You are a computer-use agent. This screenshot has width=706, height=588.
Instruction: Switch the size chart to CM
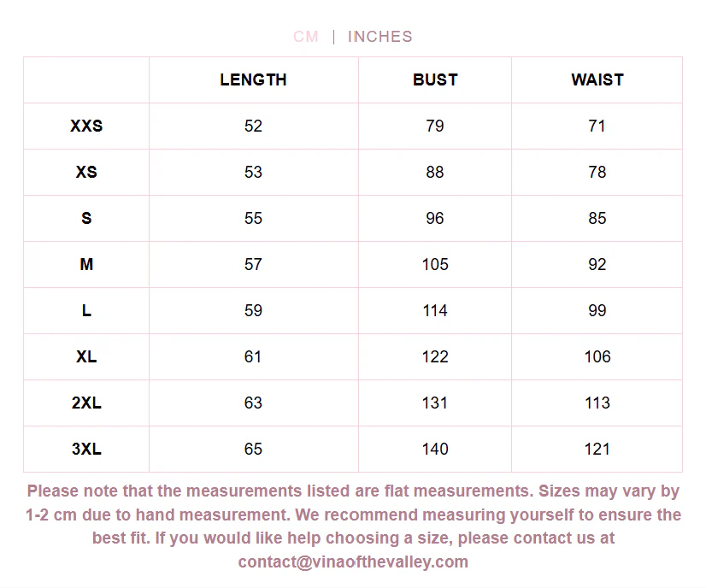pos(306,37)
